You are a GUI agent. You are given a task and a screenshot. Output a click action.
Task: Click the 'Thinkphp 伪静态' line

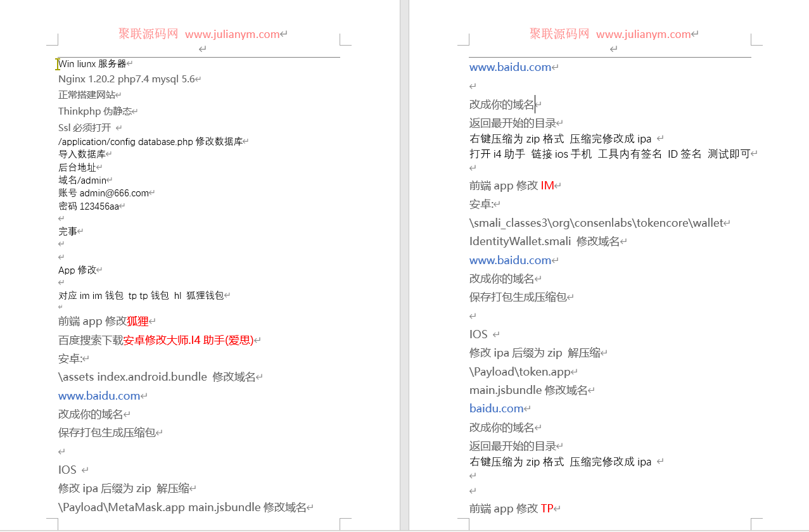(95, 111)
